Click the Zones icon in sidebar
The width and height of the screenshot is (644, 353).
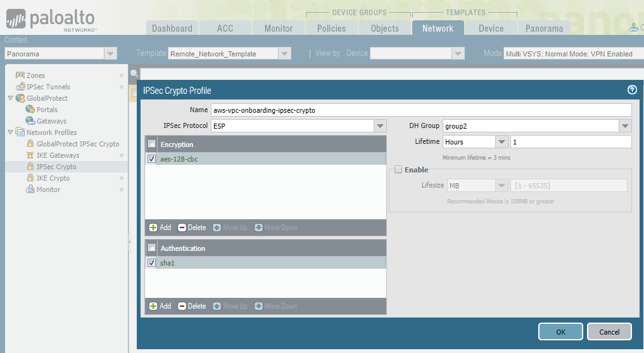coord(20,75)
